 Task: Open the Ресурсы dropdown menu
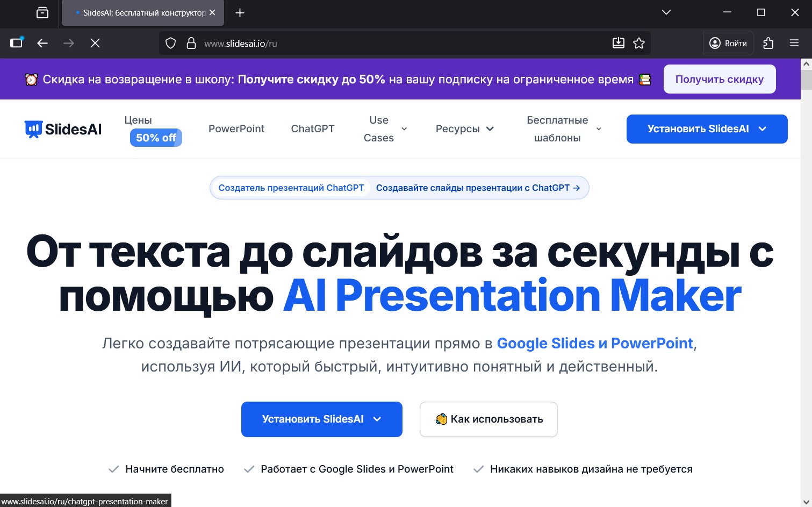[x=464, y=128]
